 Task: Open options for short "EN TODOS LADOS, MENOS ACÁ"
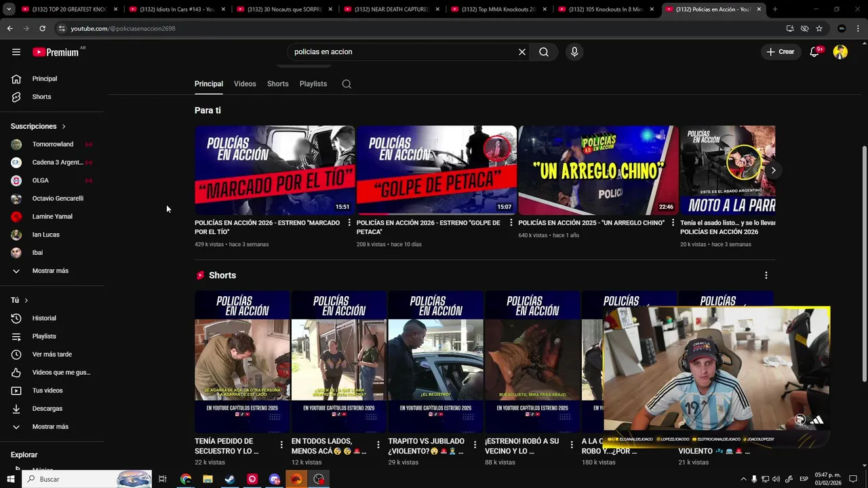(x=378, y=445)
